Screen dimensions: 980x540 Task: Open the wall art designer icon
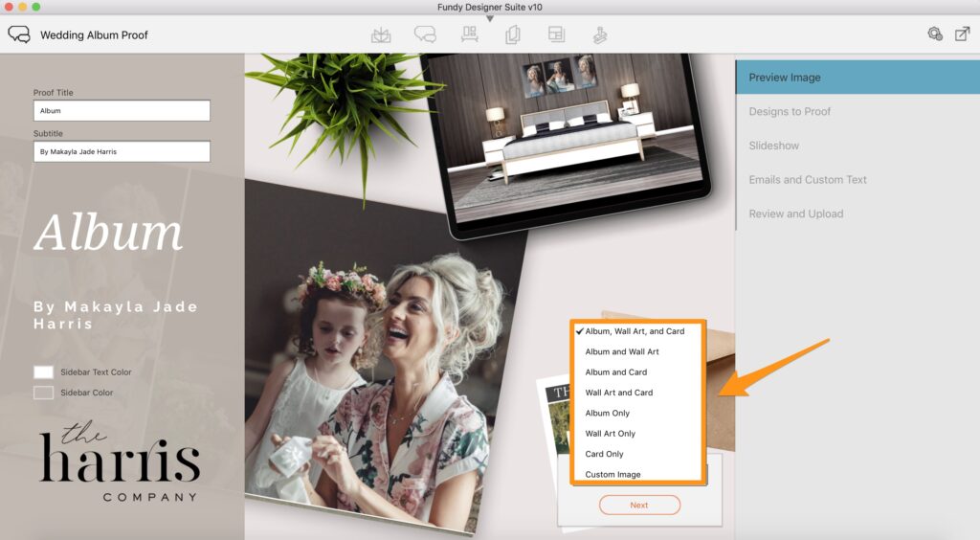click(469, 34)
